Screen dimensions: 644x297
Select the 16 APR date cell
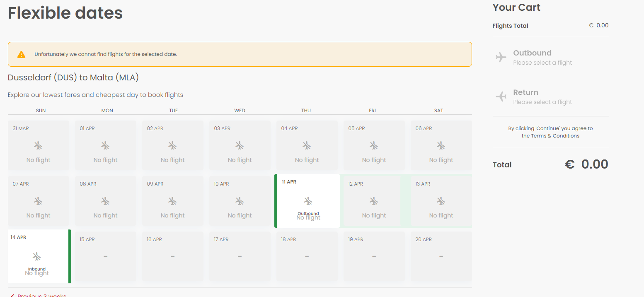point(173,256)
